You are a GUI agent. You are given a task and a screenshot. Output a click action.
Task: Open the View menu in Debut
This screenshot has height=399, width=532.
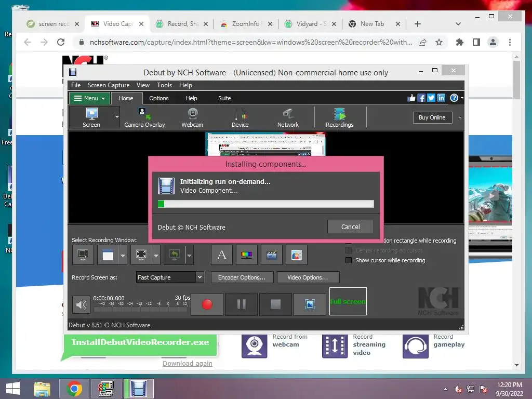(143, 85)
